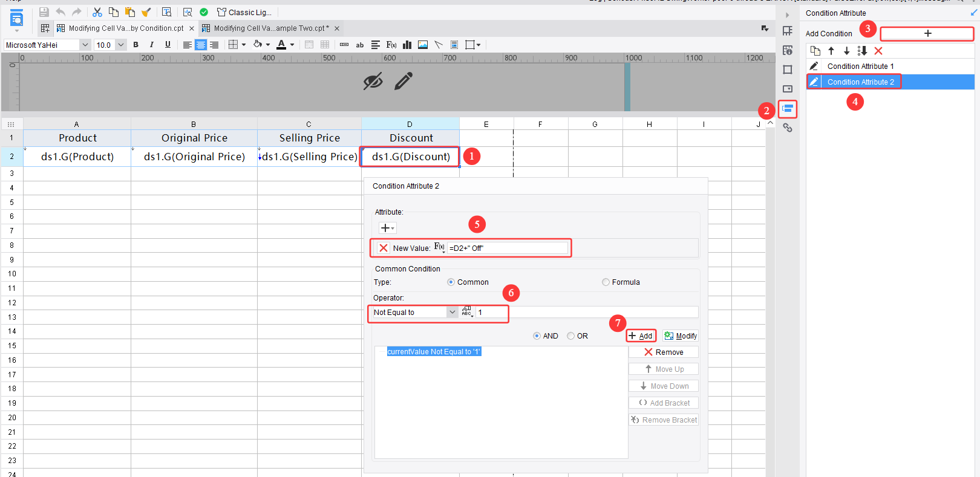Open the Hyperlink panel chain icon
The width and height of the screenshot is (980, 477).
(x=788, y=128)
